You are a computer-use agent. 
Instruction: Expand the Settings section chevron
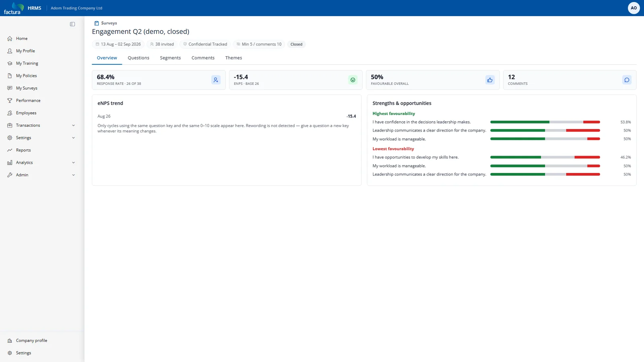click(x=73, y=138)
